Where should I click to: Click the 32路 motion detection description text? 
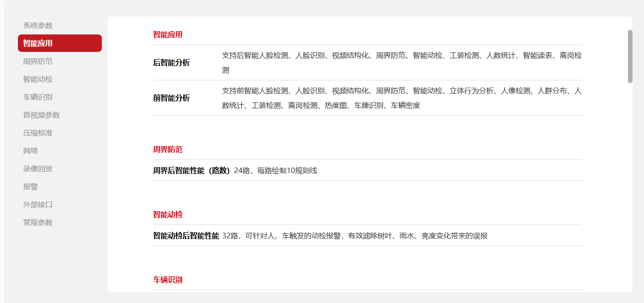[x=355, y=236]
